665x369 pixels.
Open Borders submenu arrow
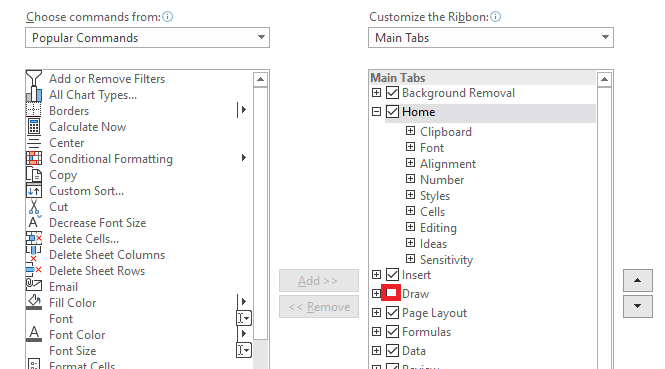coord(243,110)
